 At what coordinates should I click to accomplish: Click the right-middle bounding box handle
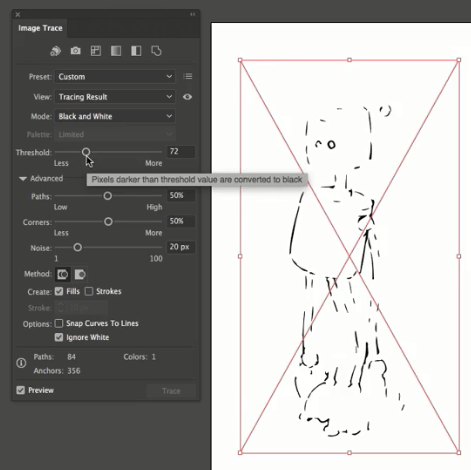pos(459,256)
